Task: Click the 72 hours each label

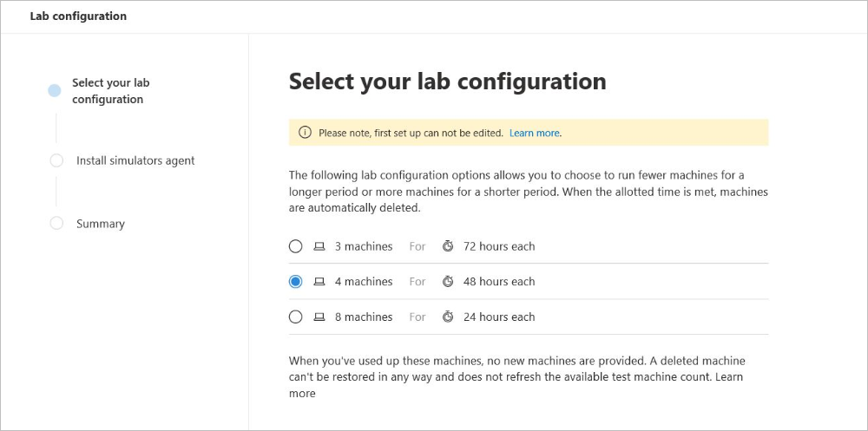Action: tap(499, 246)
